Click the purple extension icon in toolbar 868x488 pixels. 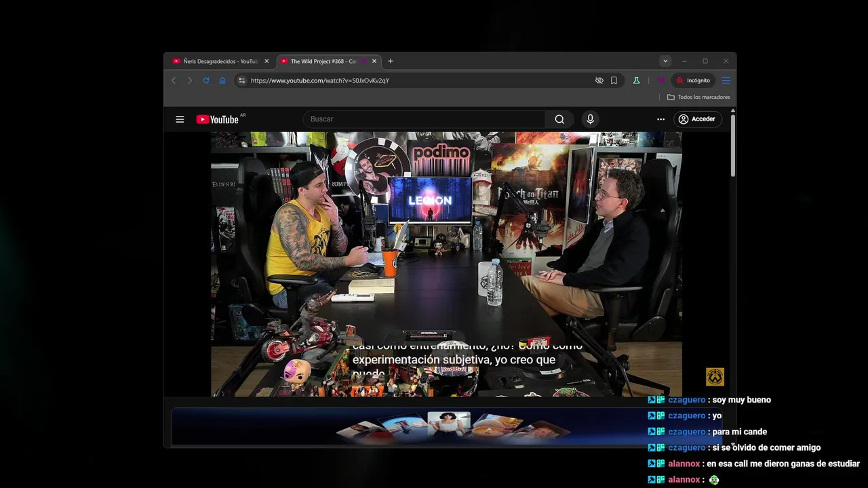point(660,81)
